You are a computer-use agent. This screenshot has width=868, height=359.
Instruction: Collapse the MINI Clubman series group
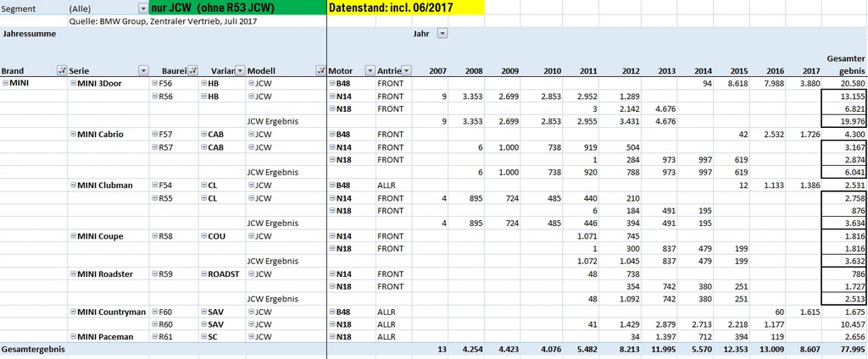pos(73,185)
